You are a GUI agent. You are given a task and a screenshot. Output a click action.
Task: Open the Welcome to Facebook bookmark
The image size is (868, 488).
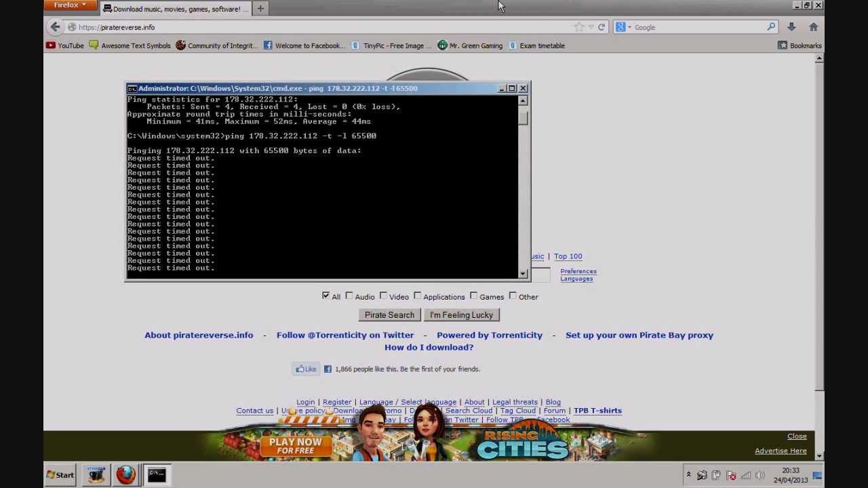pyautogui.click(x=304, y=45)
